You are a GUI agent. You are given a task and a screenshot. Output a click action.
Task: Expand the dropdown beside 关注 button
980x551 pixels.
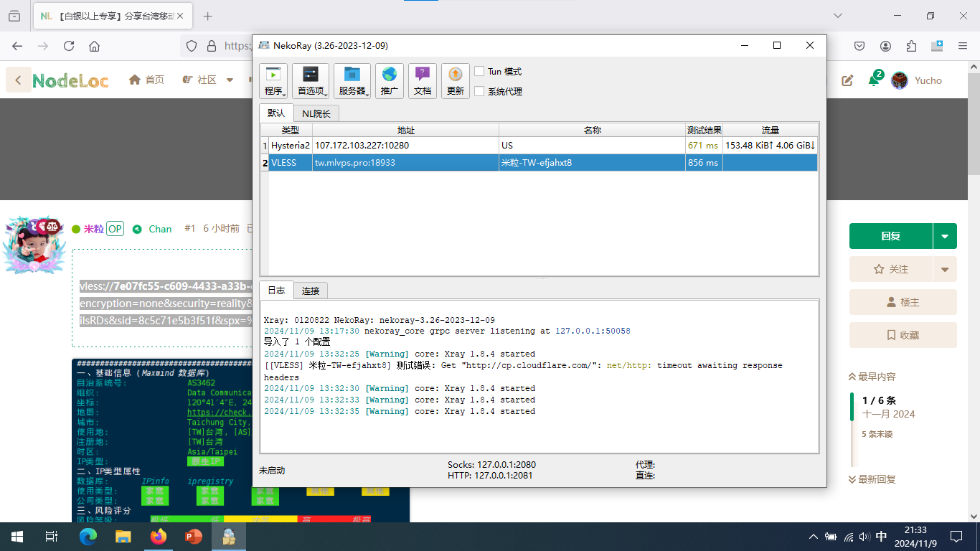pos(945,269)
